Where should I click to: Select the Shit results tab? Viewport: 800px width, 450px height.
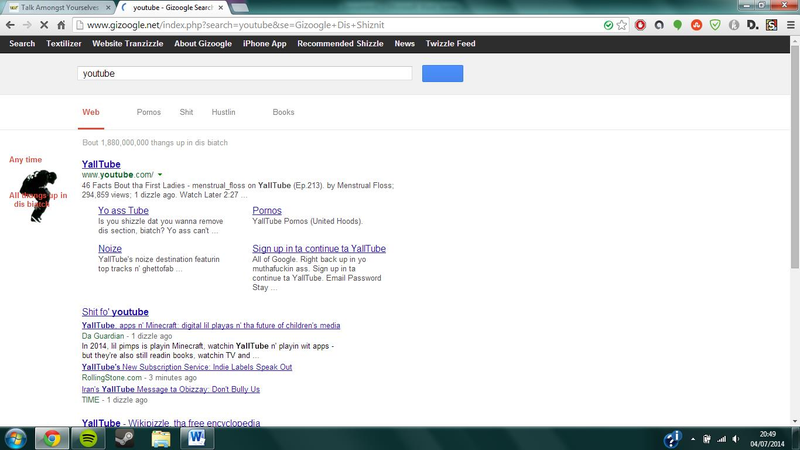[x=186, y=112]
